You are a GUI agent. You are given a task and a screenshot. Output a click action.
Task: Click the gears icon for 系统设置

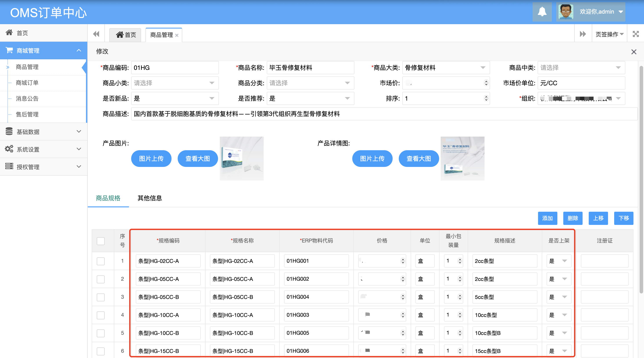pyautogui.click(x=9, y=149)
